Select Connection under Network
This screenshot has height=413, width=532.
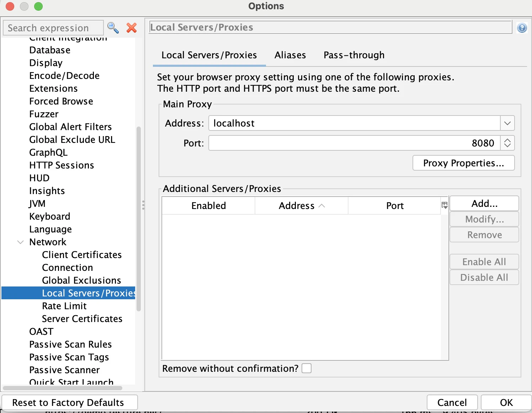point(68,268)
